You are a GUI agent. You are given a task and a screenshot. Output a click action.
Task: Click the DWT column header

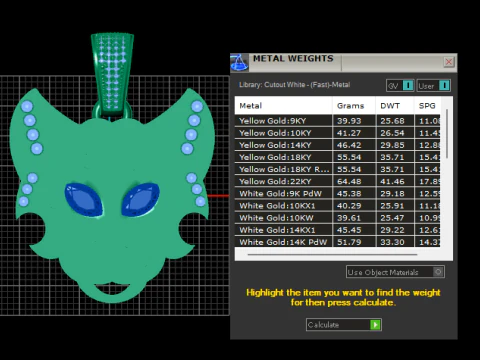[395, 106]
